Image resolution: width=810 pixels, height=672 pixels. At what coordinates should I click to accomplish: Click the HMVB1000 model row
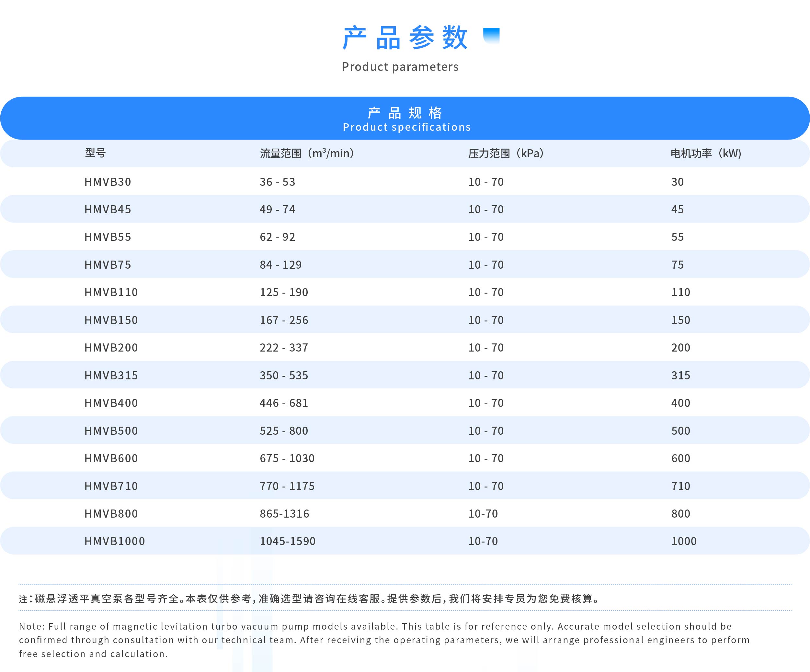pos(115,541)
